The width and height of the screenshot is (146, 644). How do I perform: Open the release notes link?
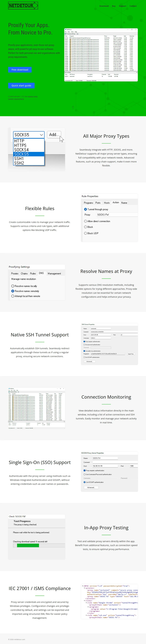33,96
